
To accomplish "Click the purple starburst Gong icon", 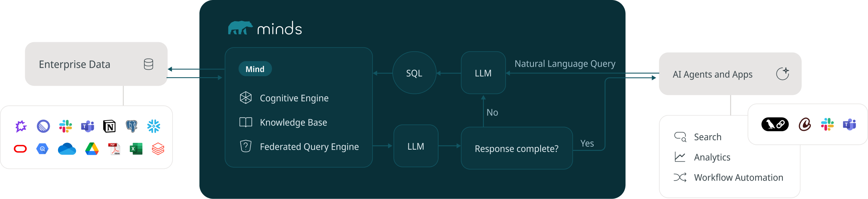I will point(21,126).
